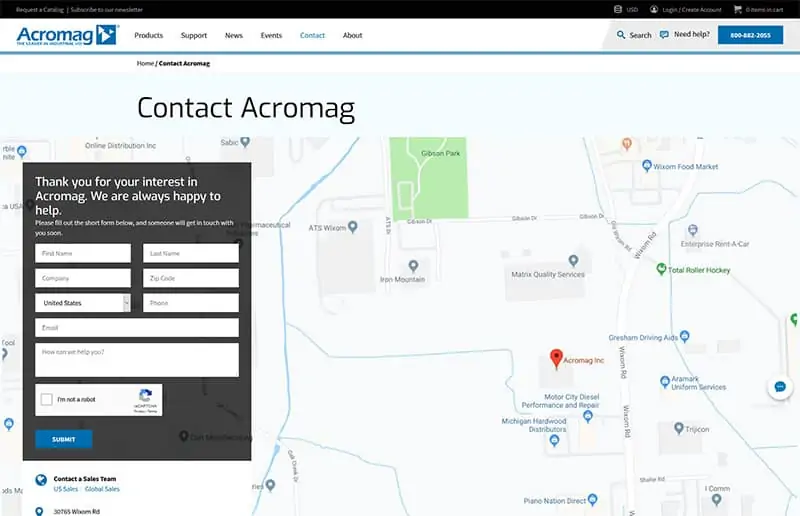Screen dimensions: 800x516
Task: Click the Home breadcrumb link
Action: click(x=145, y=63)
